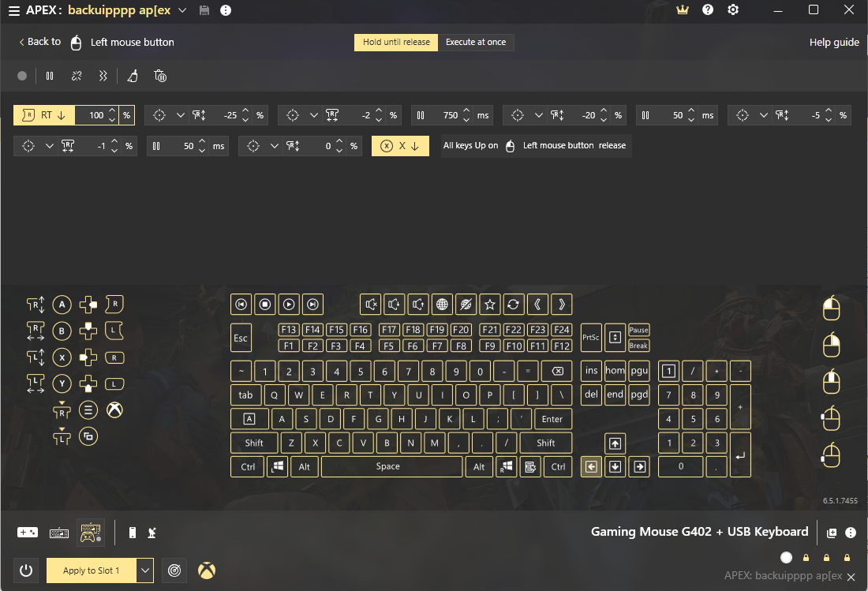
Task: Open the hamburger main menu
Action: [x=14, y=10]
